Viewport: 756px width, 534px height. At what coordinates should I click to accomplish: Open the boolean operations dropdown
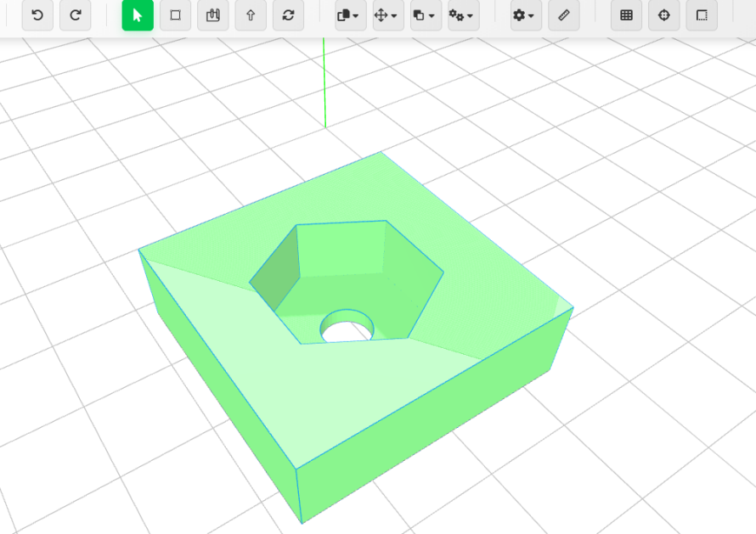pyautogui.click(x=349, y=16)
